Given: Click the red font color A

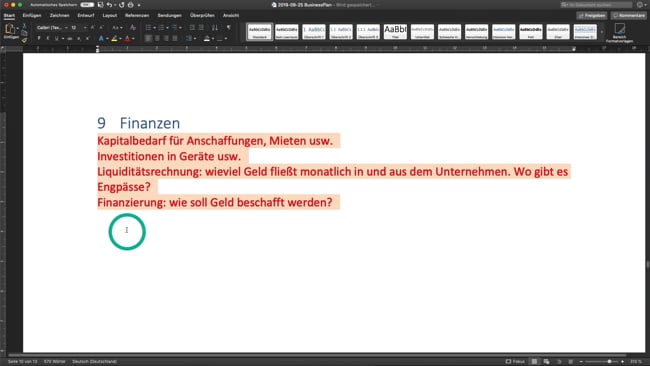Looking at the screenshot, I should click(128, 39).
